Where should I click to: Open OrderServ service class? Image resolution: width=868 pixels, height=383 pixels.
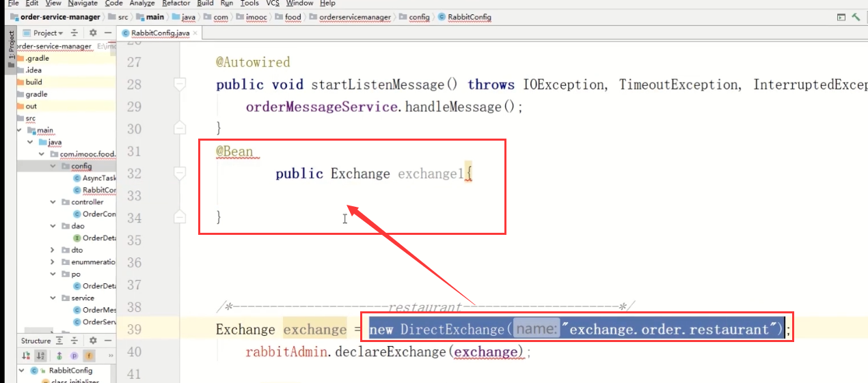[x=94, y=322]
